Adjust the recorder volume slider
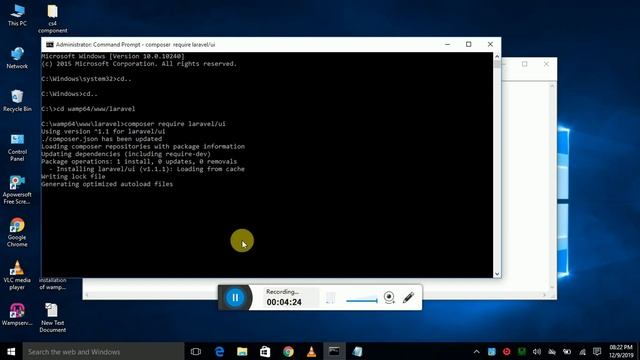The width and height of the screenshot is (640, 360). coord(362,301)
